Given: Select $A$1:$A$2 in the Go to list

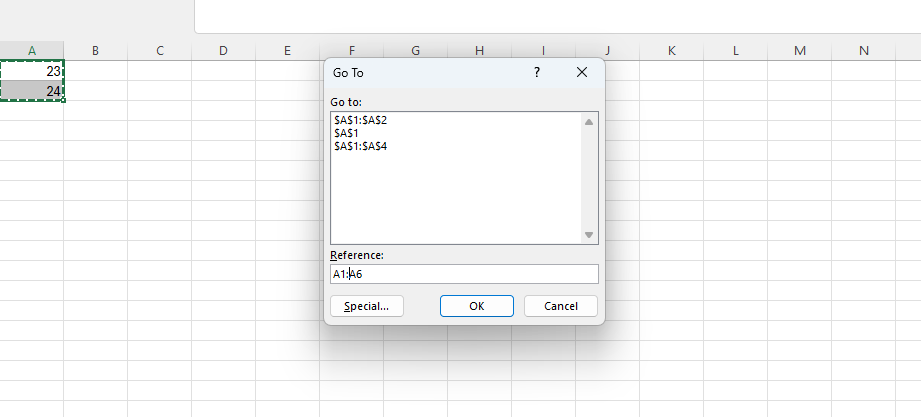Looking at the screenshot, I should pyautogui.click(x=361, y=120).
